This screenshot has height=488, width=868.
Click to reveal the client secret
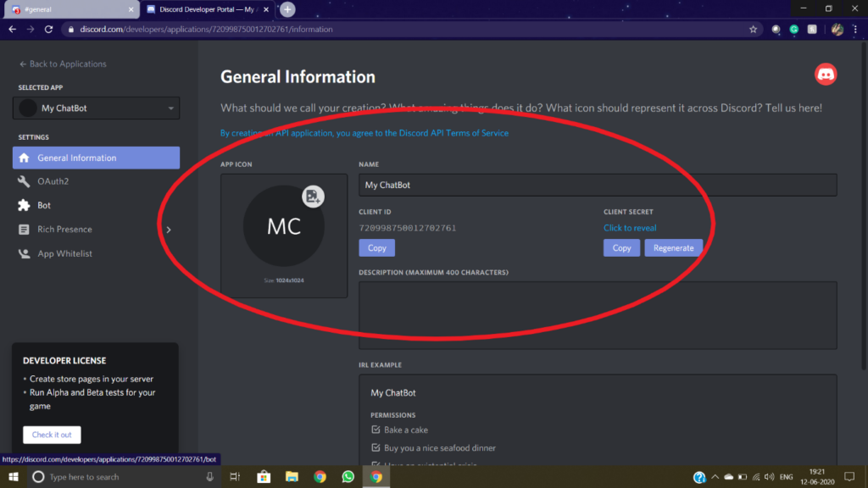(630, 228)
